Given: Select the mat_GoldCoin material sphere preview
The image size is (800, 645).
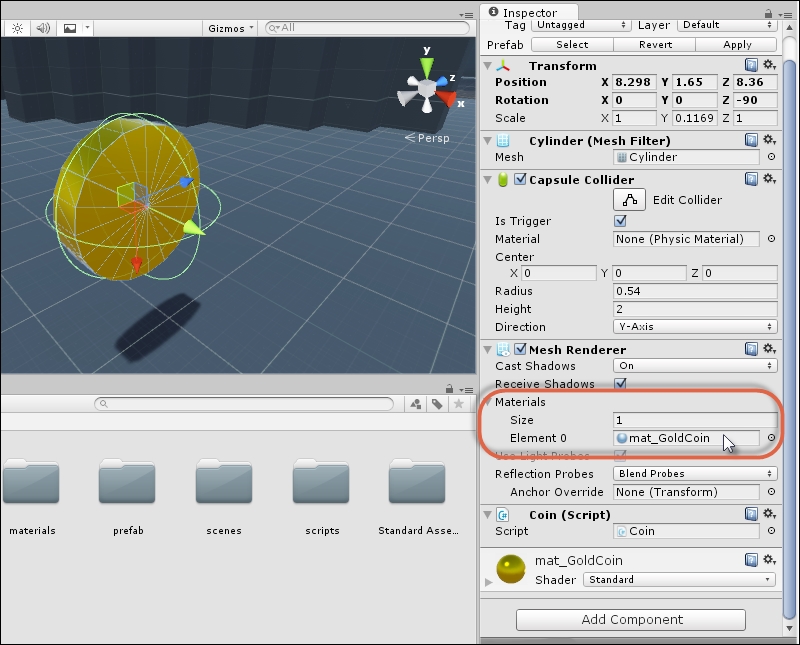Looking at the screenshot, I should pos(509,569).
